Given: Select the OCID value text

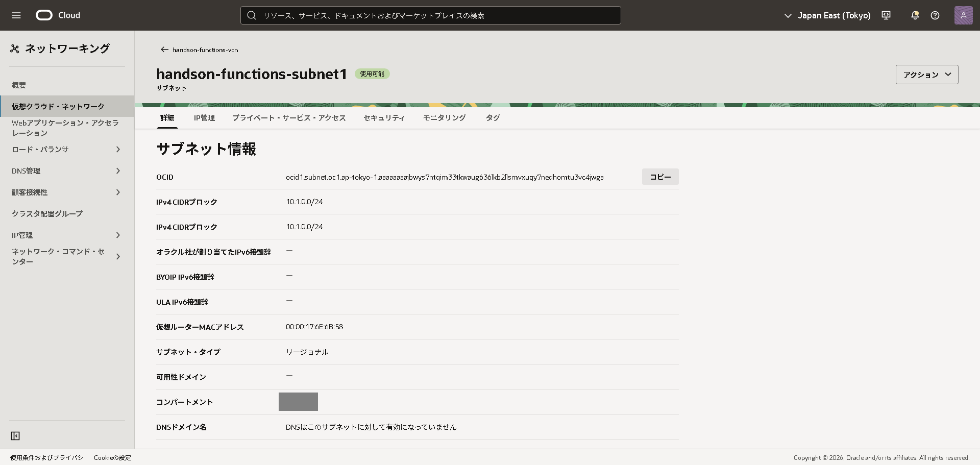Looking at the screenshot, I should pos(445,177).
